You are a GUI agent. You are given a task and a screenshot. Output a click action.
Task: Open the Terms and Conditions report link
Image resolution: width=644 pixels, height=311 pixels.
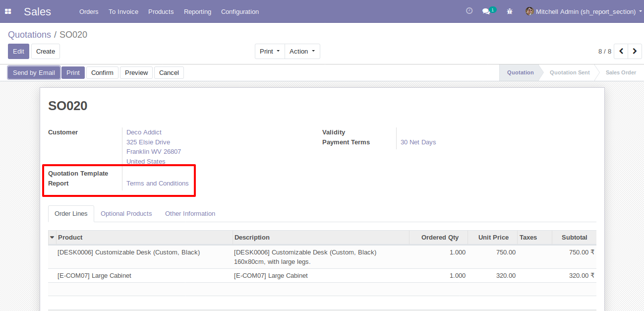pyautogui.click(x=158, y=184)
